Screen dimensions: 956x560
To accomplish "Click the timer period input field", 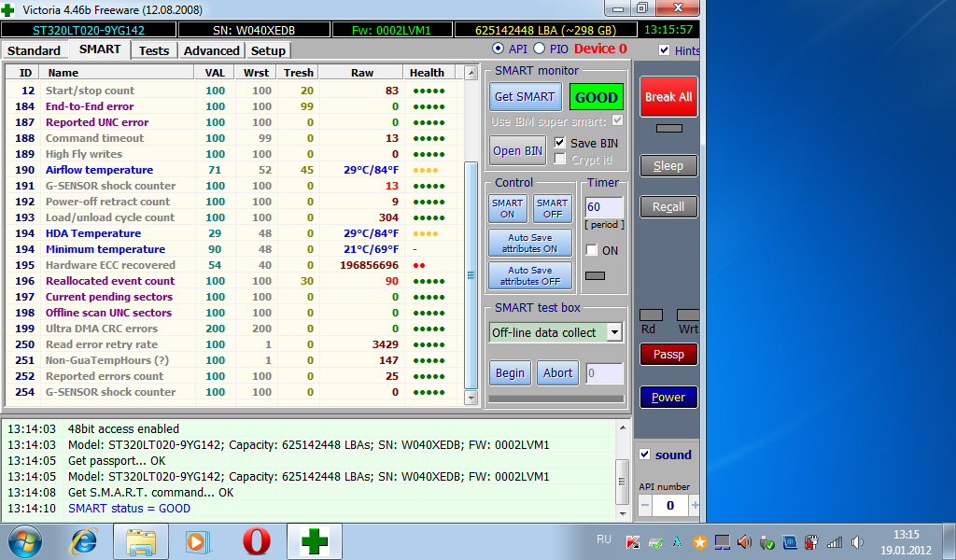I will tap(603, 207).
